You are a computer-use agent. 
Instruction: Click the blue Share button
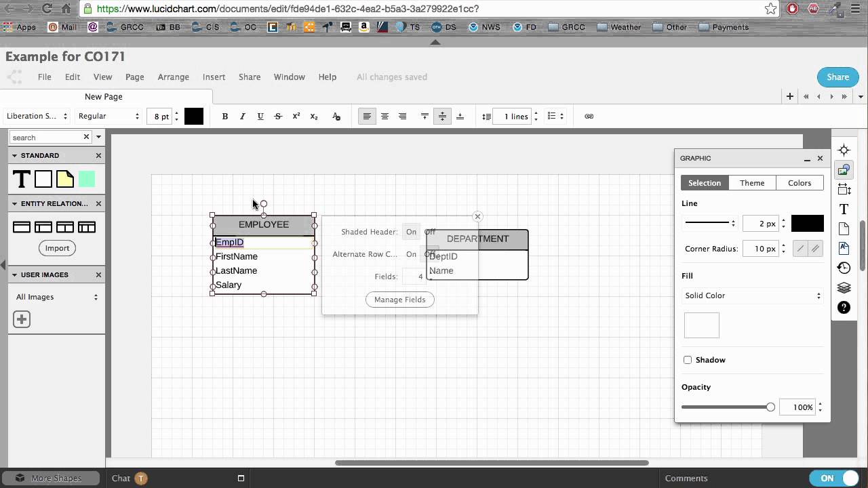(837, 77)
